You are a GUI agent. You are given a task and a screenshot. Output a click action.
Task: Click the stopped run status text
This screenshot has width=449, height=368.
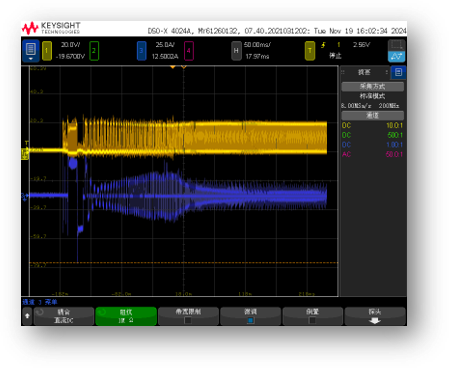tap(335, 56)
